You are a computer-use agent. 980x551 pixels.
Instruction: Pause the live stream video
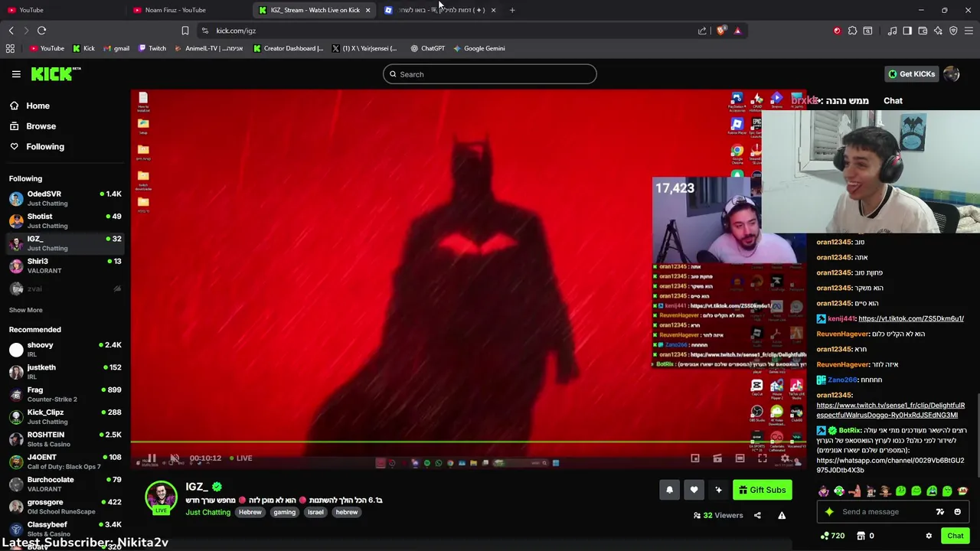pos(152,458)
